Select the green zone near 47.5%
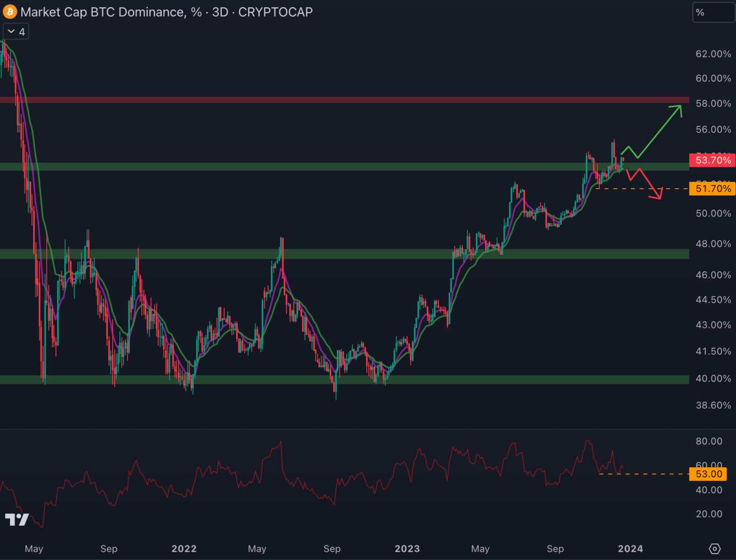This screenshot has width=736, height=560. (x=342, y=254)
